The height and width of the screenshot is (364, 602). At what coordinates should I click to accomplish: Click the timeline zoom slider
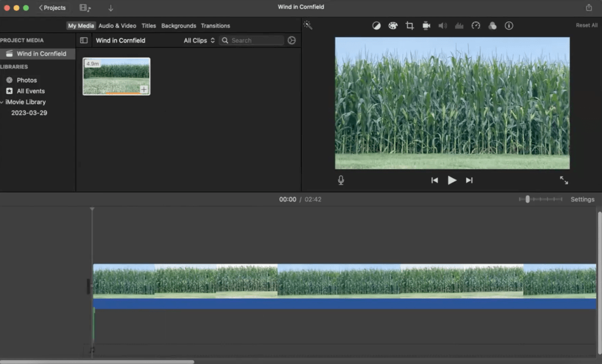pos(528,199)
